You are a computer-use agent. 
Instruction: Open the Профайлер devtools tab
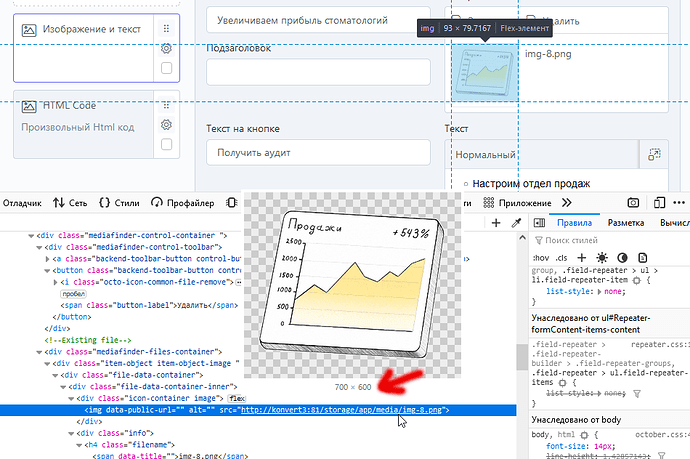tap(183, 203)
